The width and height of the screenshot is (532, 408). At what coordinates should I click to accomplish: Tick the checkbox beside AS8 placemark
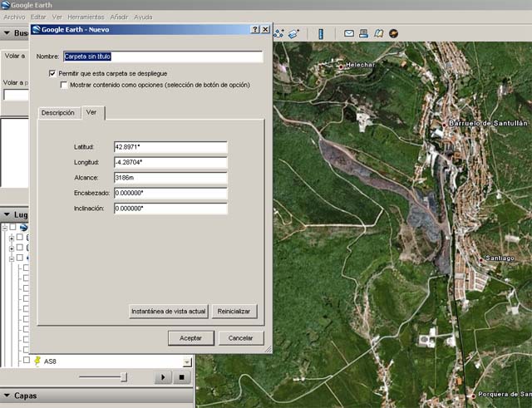coord(27,361)
